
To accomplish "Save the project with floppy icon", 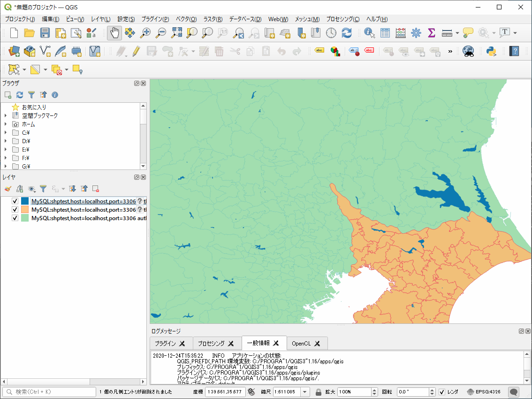I will pyautogui.click(x=45, y=33).
